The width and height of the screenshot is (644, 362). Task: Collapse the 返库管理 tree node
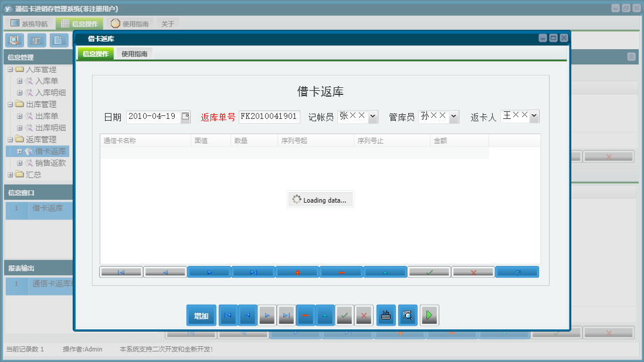(11, 140)
